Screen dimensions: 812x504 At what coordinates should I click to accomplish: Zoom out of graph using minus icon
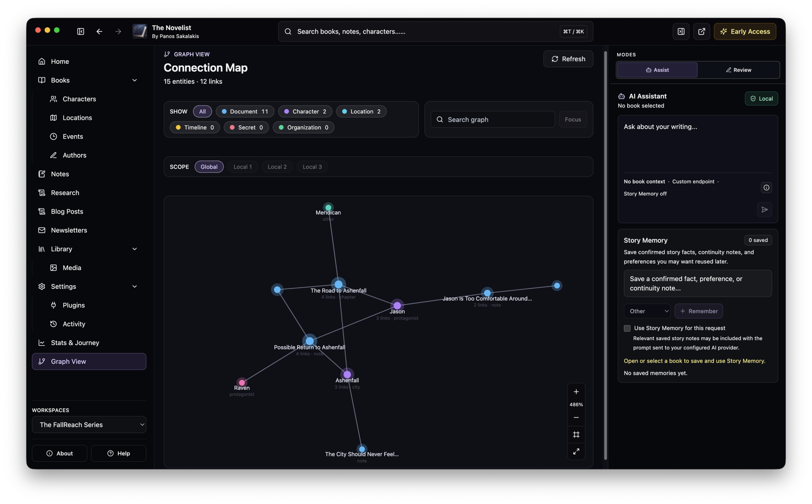[576, 418]
